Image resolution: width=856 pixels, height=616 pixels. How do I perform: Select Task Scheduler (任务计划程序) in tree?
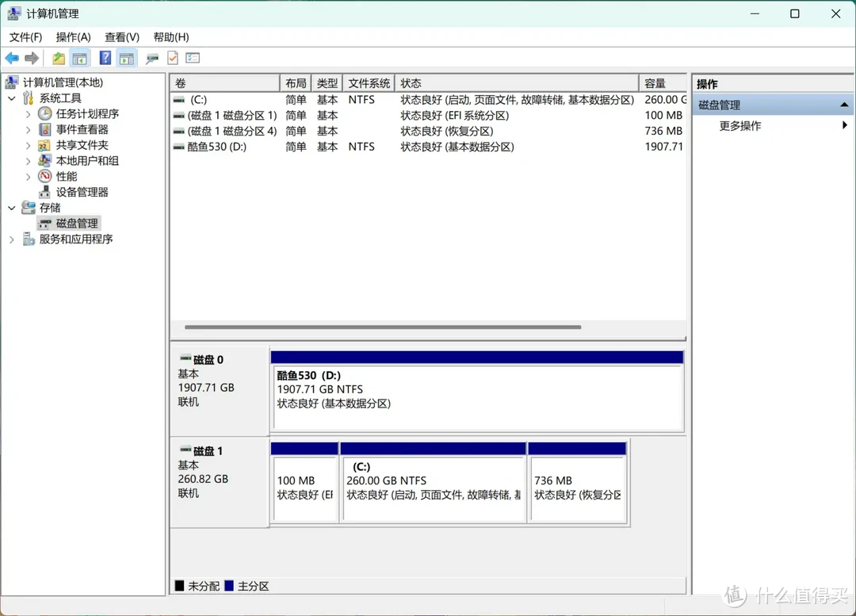tap(87, 113)
